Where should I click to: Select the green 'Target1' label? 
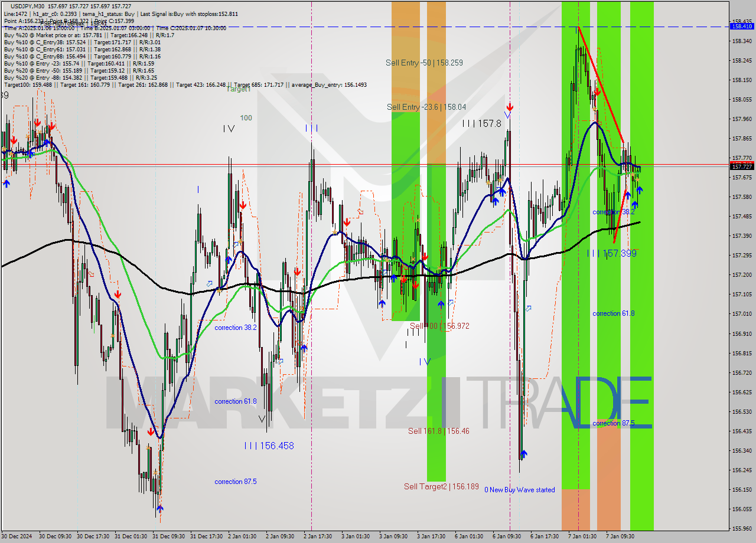239,89
